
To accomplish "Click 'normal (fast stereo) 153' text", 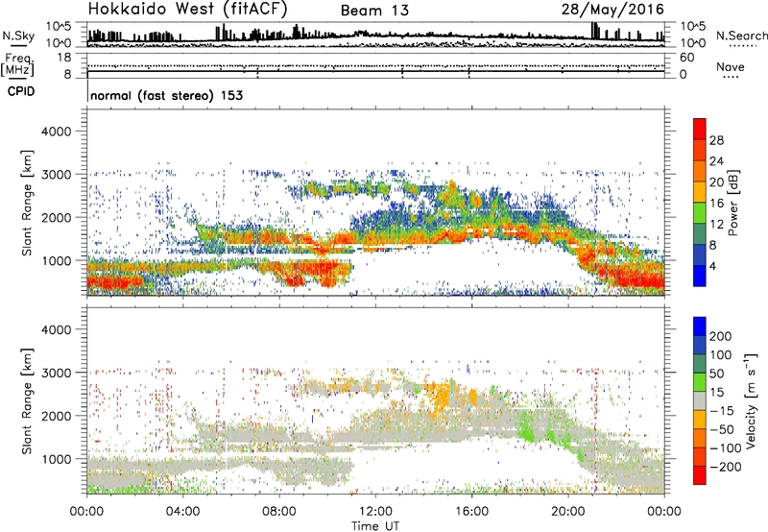I will 166,95.
